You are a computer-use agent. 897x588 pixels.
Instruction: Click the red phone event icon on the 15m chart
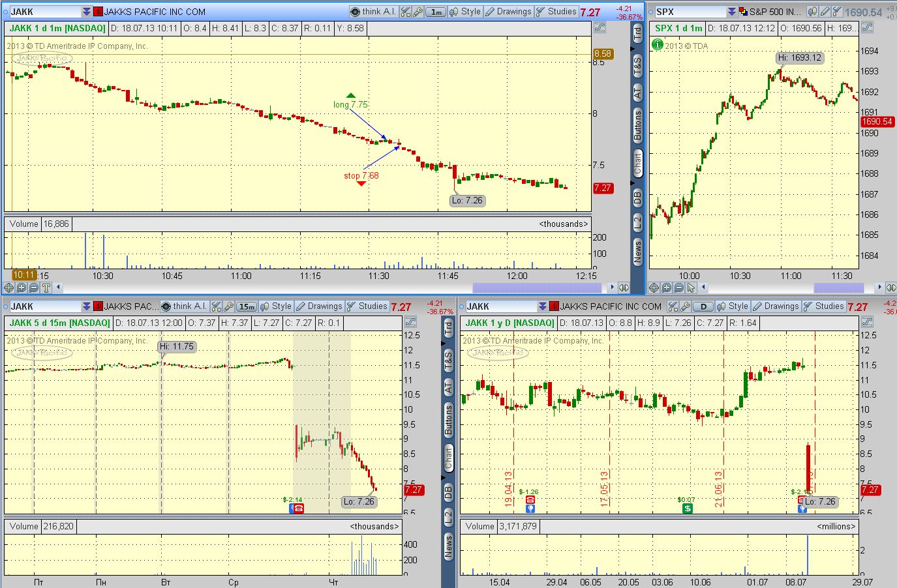click(x=298, y=508)
